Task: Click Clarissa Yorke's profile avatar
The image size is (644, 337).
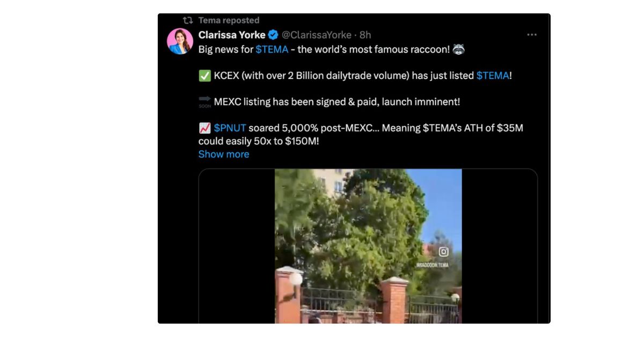Action: point(180,41)
